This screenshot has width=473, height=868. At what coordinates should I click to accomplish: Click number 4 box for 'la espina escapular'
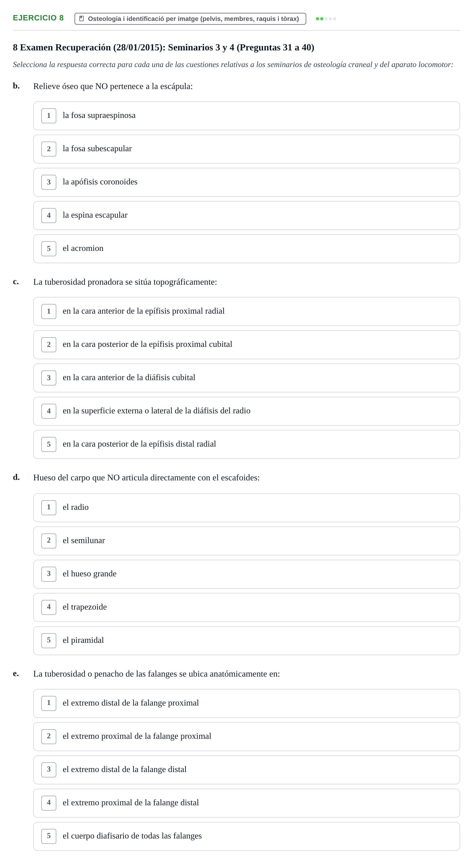49,215
